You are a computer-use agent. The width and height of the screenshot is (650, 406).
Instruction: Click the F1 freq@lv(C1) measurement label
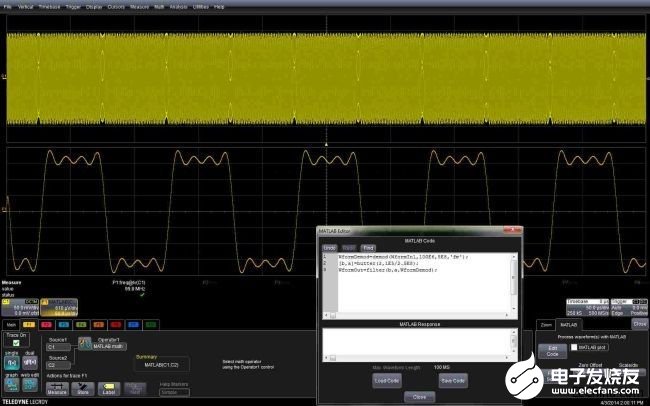pos(129,282)
